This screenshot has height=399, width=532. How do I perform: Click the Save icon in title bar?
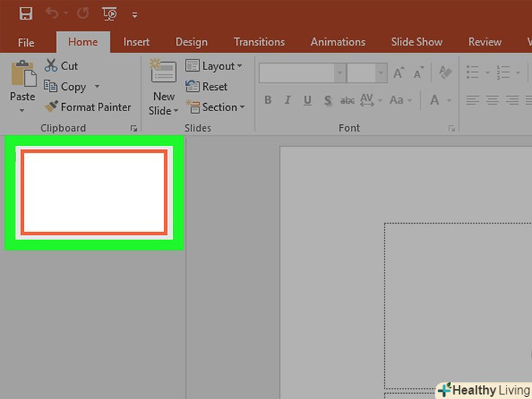(x=26, y=14)
